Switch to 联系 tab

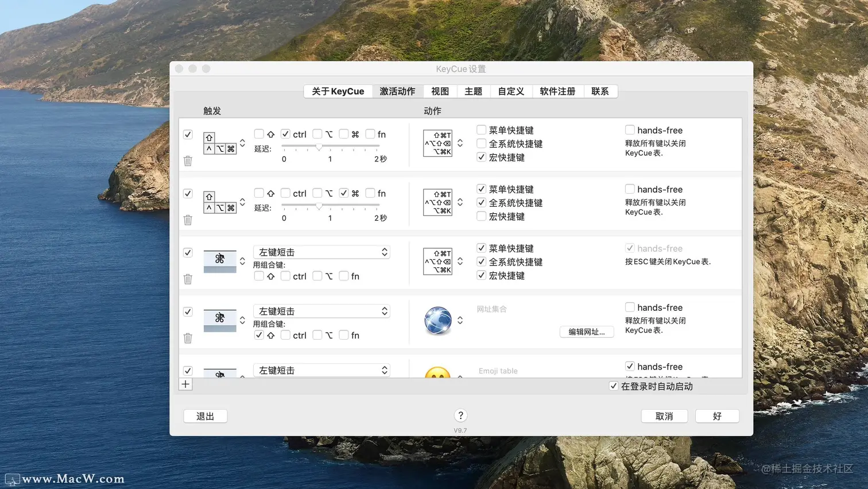[600, 91]
